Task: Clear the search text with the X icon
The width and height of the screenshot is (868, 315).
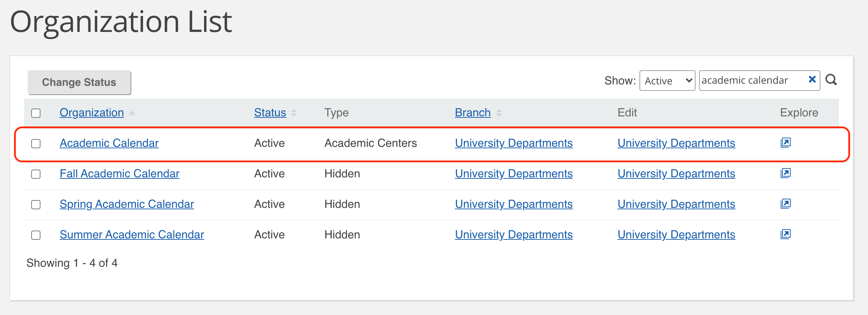Action: click(x=812, y=79)
